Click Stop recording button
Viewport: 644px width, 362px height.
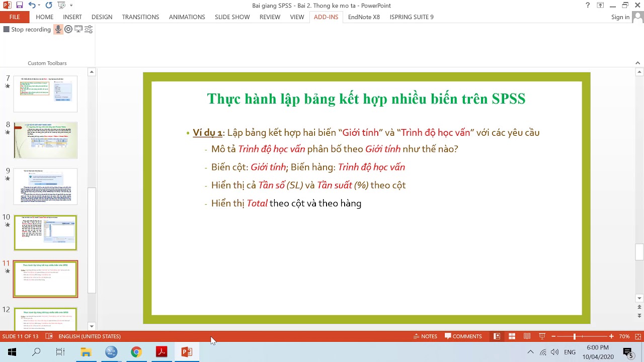[x=27, y=29]
